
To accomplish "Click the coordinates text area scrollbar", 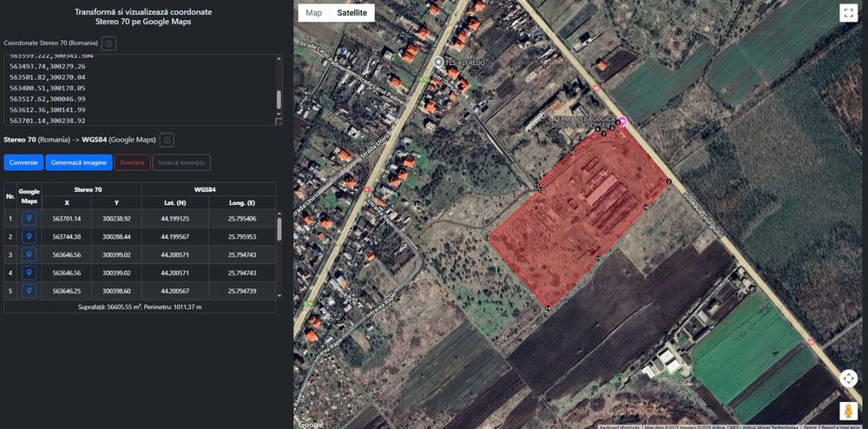I will (x=279, y=100).
